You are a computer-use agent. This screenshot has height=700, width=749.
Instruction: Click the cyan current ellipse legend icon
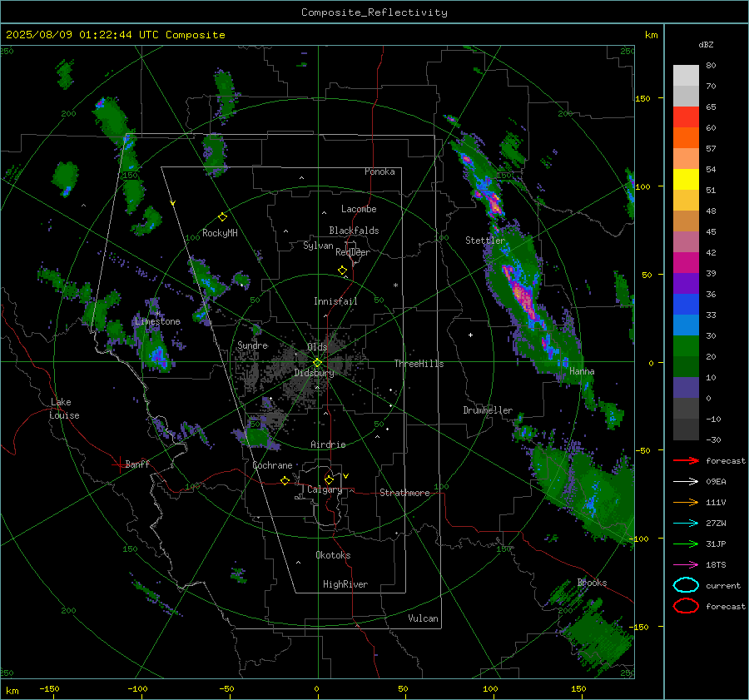tap(686, 585)
